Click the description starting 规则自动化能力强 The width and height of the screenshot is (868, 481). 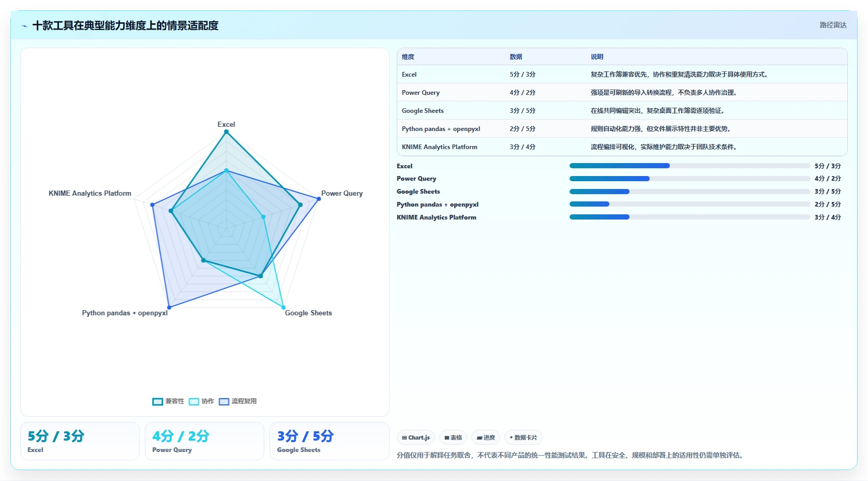(x=662, y=129)
